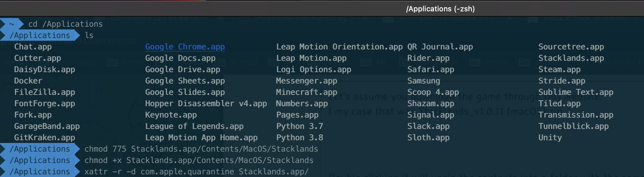
Task: Click GitKraken.app in the first column
Action: click(44, 138)
